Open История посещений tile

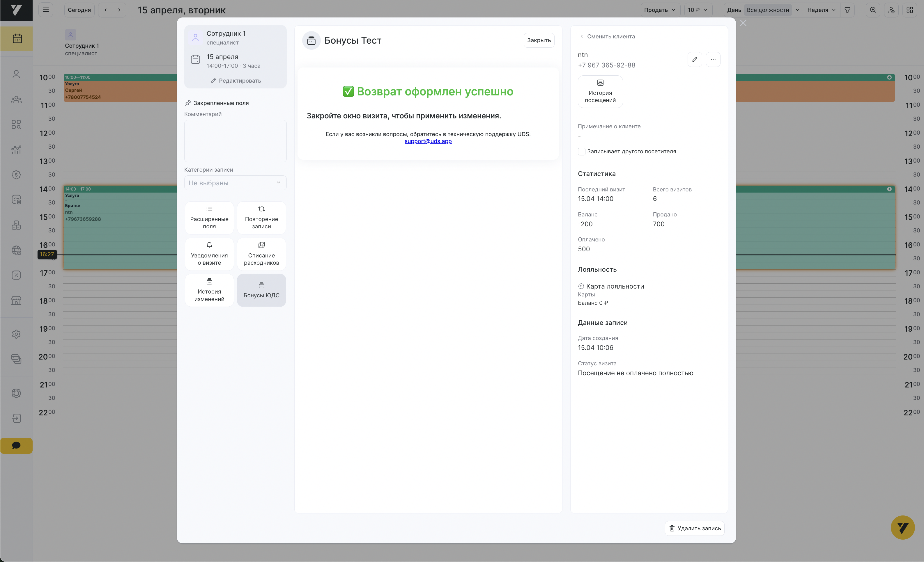600,91
